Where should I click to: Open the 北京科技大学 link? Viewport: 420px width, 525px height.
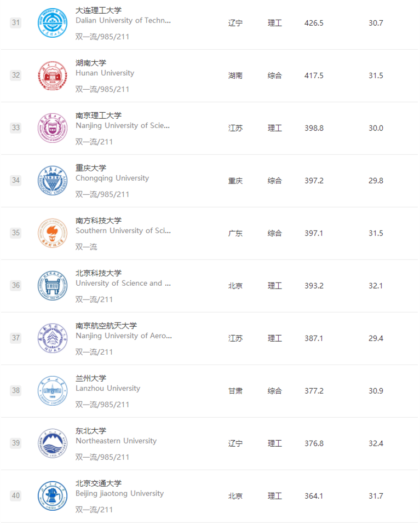point(99,273)
